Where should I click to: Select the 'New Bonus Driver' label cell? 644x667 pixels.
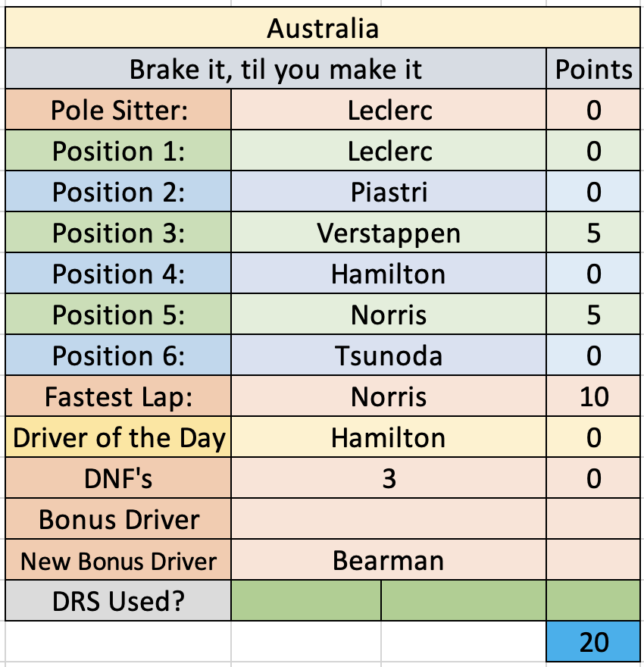click(x=118, y=559)
